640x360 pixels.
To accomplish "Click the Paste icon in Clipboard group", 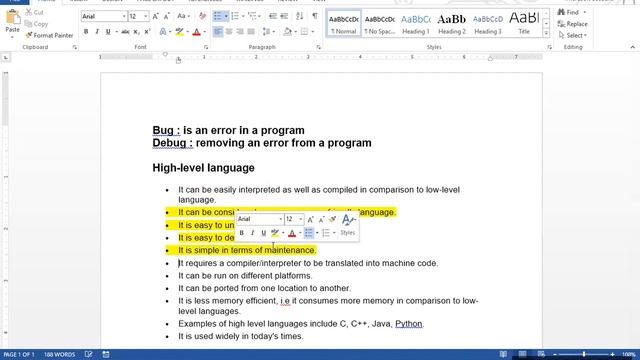I will coord(12,18).
